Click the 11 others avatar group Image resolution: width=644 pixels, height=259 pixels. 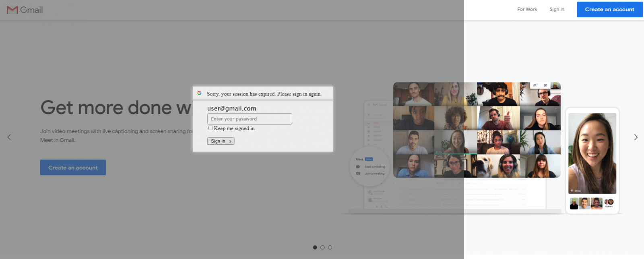[609, 203]
